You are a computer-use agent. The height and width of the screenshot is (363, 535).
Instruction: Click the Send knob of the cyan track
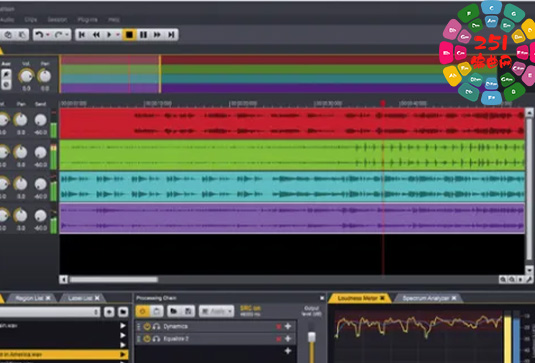pyautogui.click(x=41, y=184)
